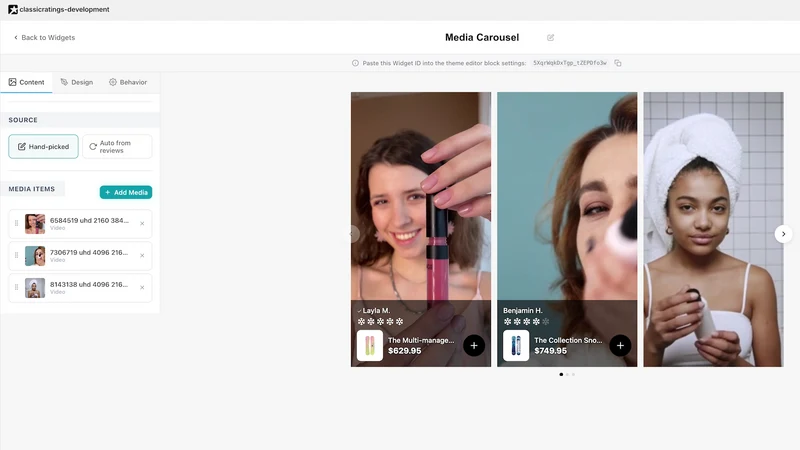Viewport: 800px width, 450px height.
Task: Open The Multi-manage product thumbnail
Action: [370, 345]
